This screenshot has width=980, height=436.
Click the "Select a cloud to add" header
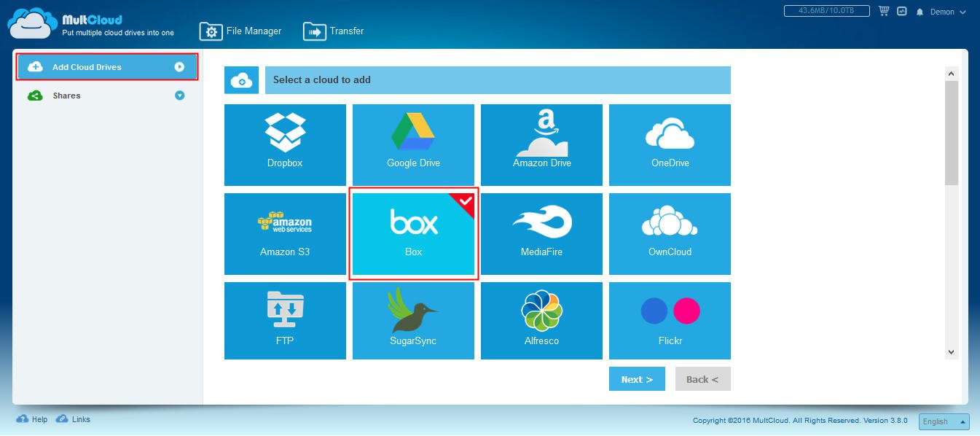point(498,80)
